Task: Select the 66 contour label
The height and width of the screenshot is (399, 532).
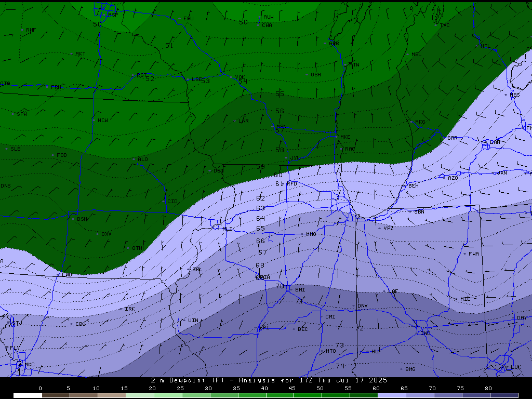Action: (x=261, y=241)
